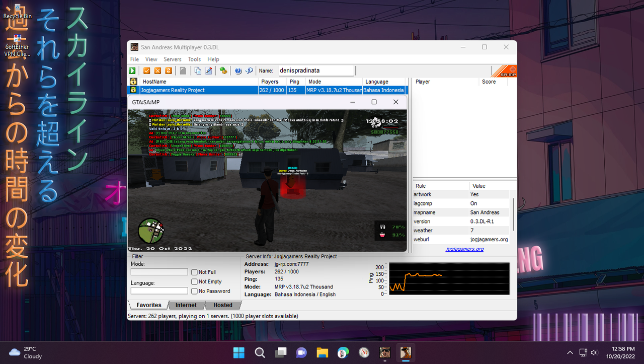Image resolution: width=644 pixels, height=364 pixels.
Task: Click the sunglasses-face SA-MP taskbar icon
Action: (x=385, y=352)
